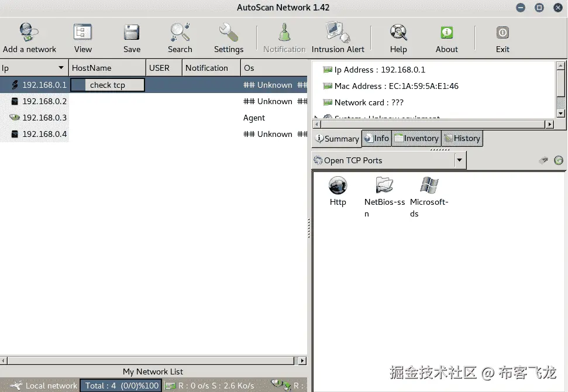Click the refresh icon beside Open TCP Ports
Image resolution: width=568 pixels, height=392 pixels.
[559, 160]
